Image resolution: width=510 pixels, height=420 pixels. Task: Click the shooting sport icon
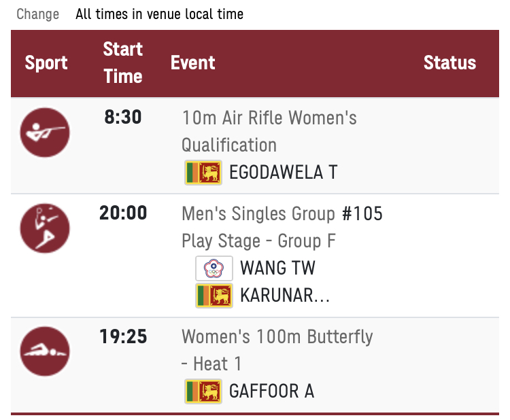(x=45, y=133)
